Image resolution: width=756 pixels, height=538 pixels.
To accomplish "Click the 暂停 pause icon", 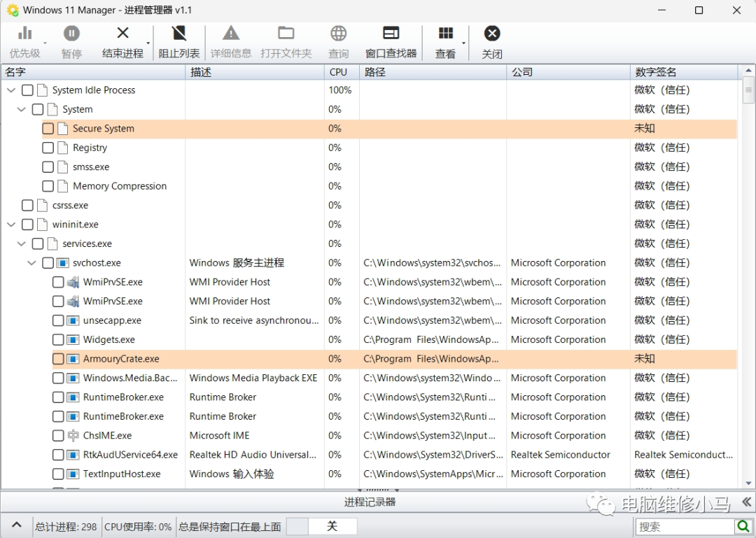I will pos(71,34).
